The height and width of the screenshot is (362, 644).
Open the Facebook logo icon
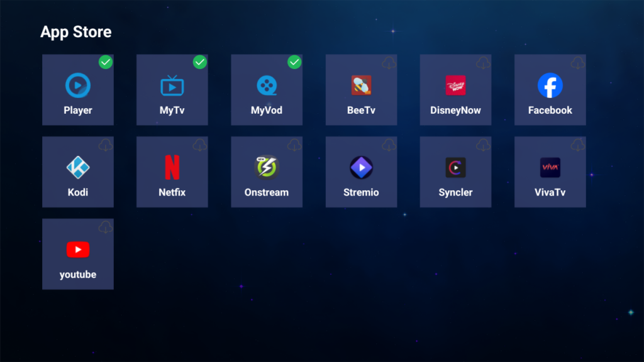[x=550, y=85]
